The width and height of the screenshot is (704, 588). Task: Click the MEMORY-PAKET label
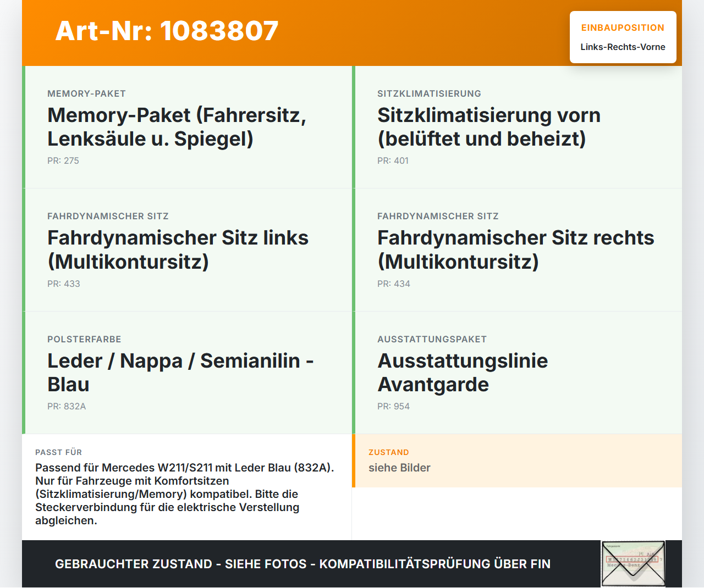pos(86,94)
